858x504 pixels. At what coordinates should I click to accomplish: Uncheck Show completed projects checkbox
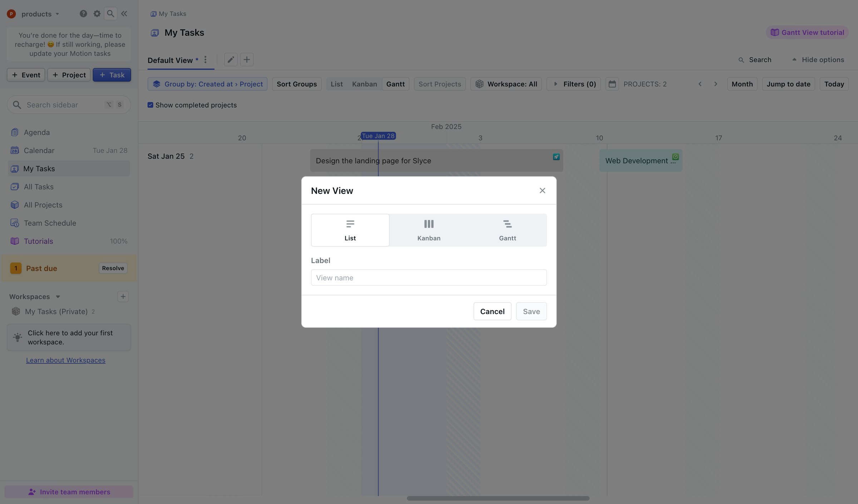click(x=150, y=105)
